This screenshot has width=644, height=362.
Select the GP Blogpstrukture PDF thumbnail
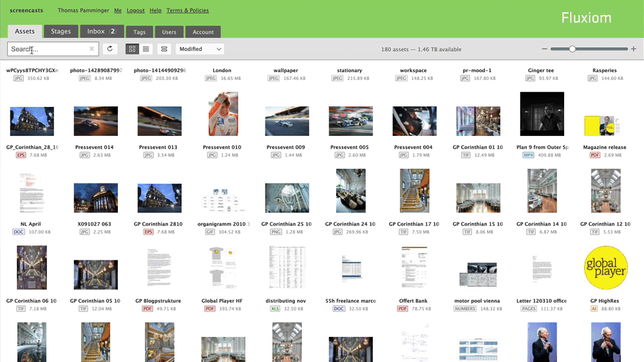coord(159,267)
